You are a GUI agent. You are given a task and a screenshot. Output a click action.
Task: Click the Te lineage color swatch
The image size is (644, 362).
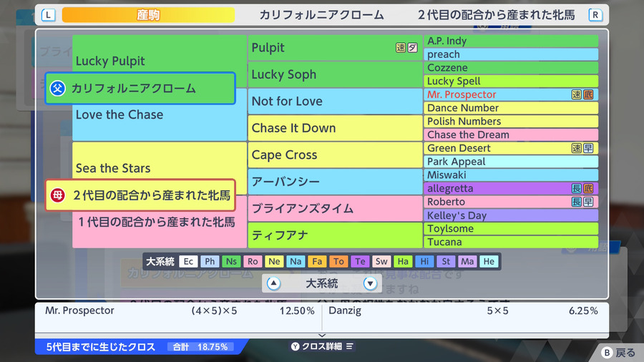(x=360, y=261)
